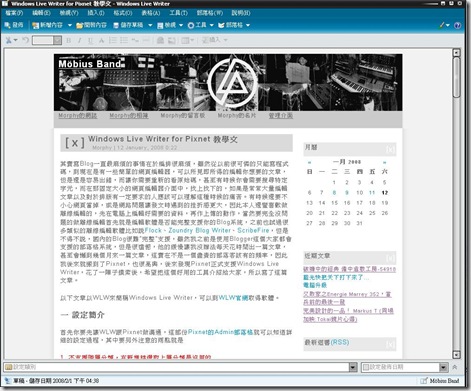
Task: Click the 新增內容 new post icon
Action: point(36,25)
